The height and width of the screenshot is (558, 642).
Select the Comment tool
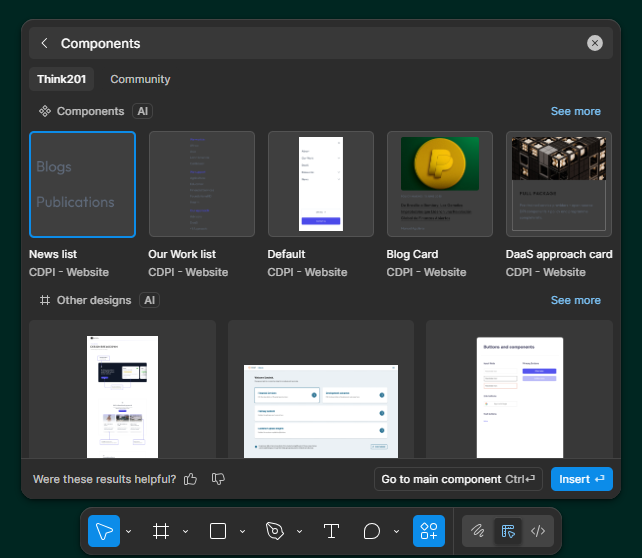[372, 531]
